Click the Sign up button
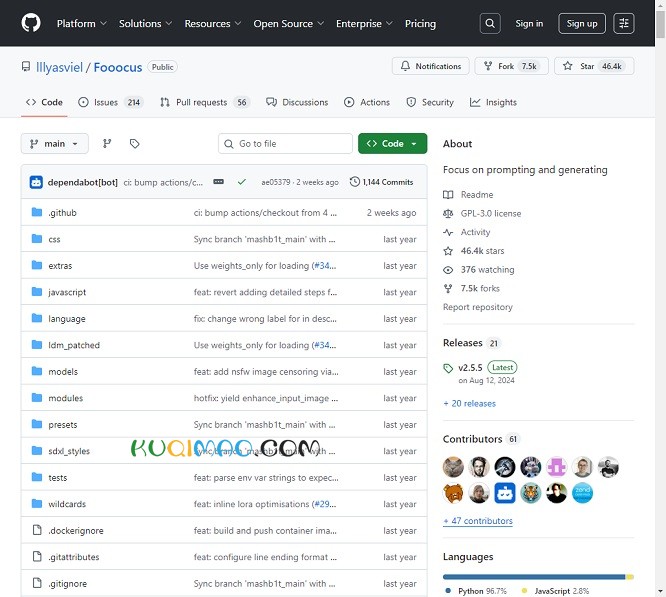This screenshot has height=597, width=666. point(582,23)
